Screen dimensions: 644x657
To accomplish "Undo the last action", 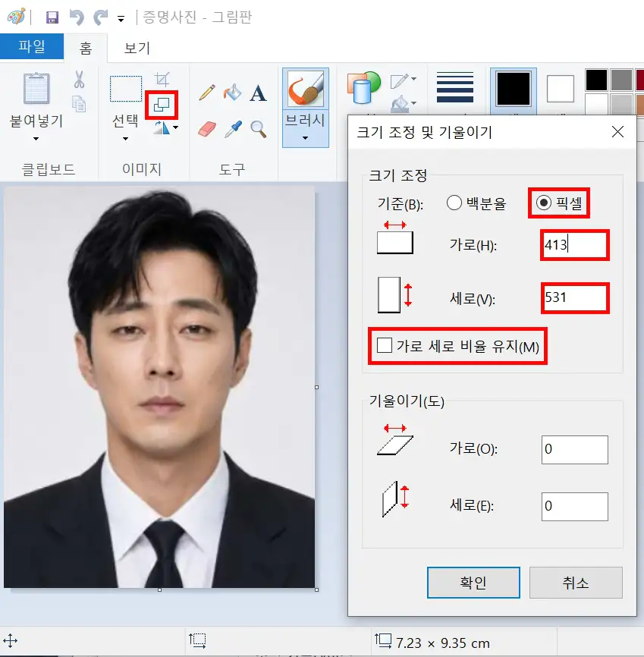I will (x=77, y=17).
